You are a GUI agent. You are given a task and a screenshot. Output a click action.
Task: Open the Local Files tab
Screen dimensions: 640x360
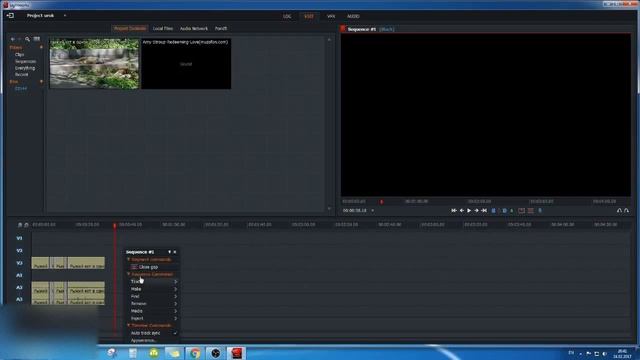tap(163, 29)
